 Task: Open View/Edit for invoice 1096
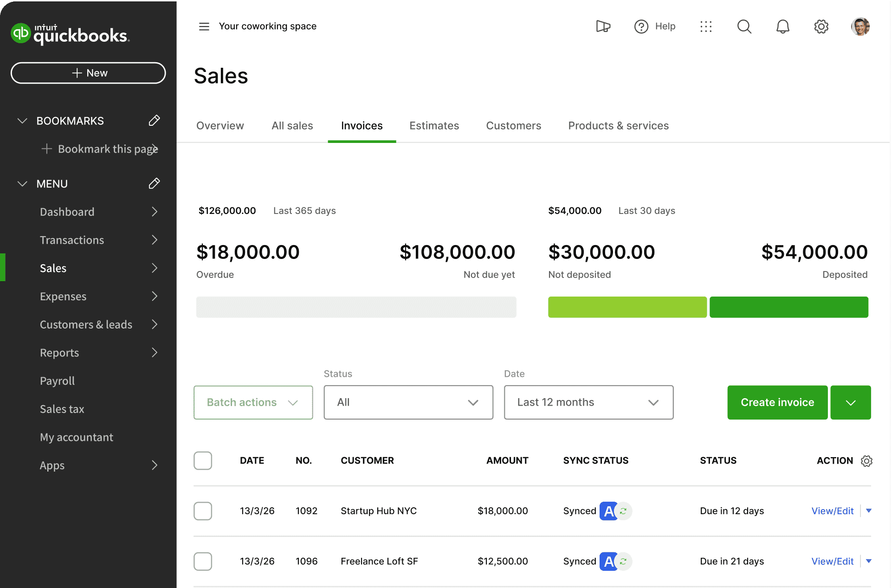pos(832,561)
